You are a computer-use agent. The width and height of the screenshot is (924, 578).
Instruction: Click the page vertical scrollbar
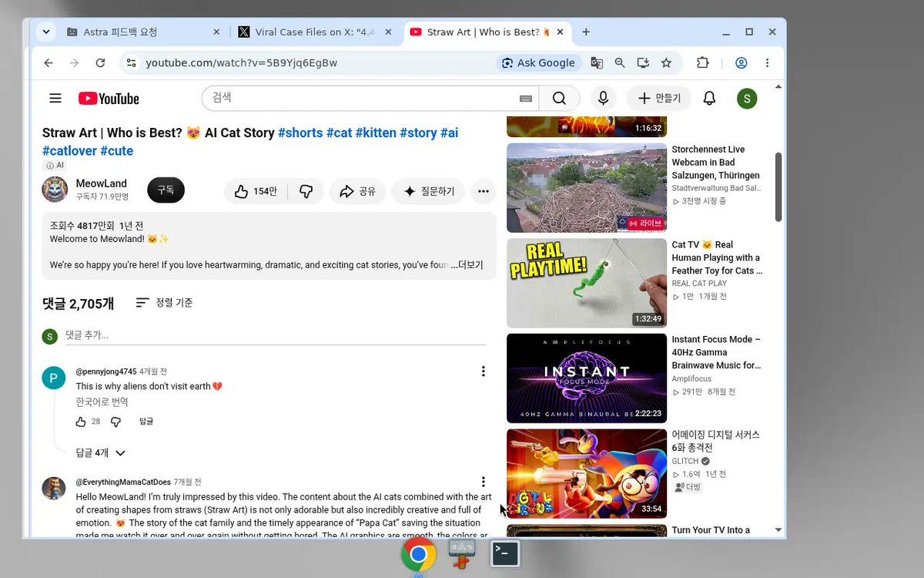pyautogui.click(x=778, y=189)
